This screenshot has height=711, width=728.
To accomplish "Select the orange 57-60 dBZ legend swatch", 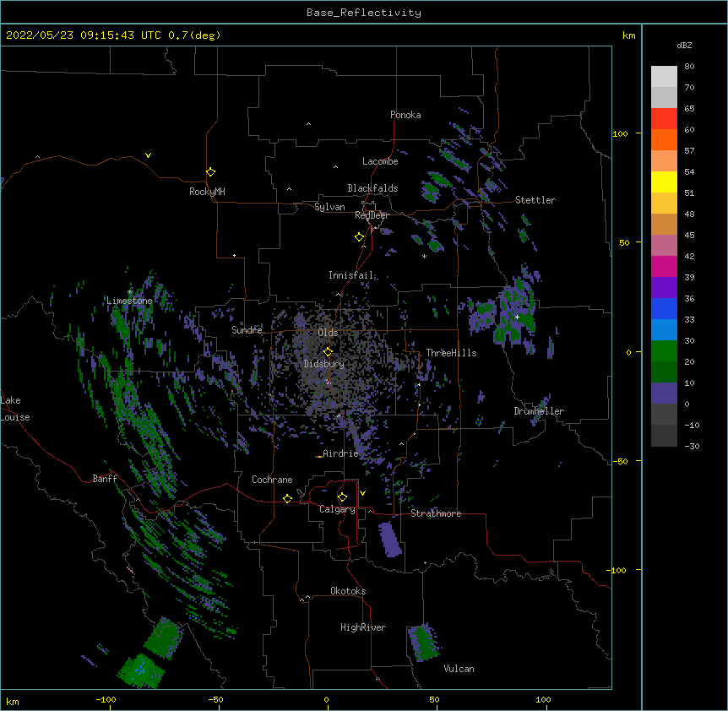I will 664,139.
